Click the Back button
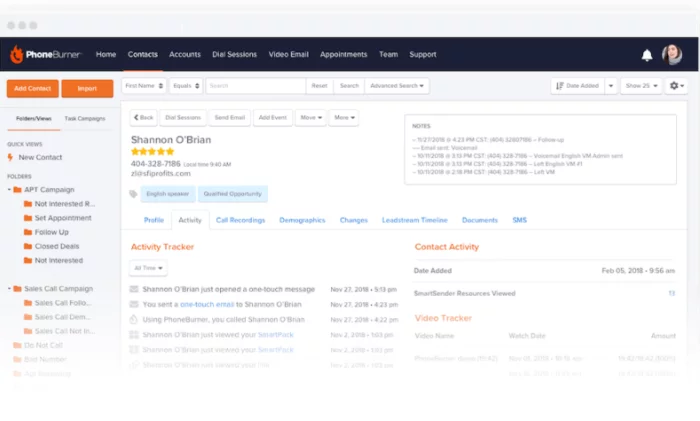 [143, 118]
